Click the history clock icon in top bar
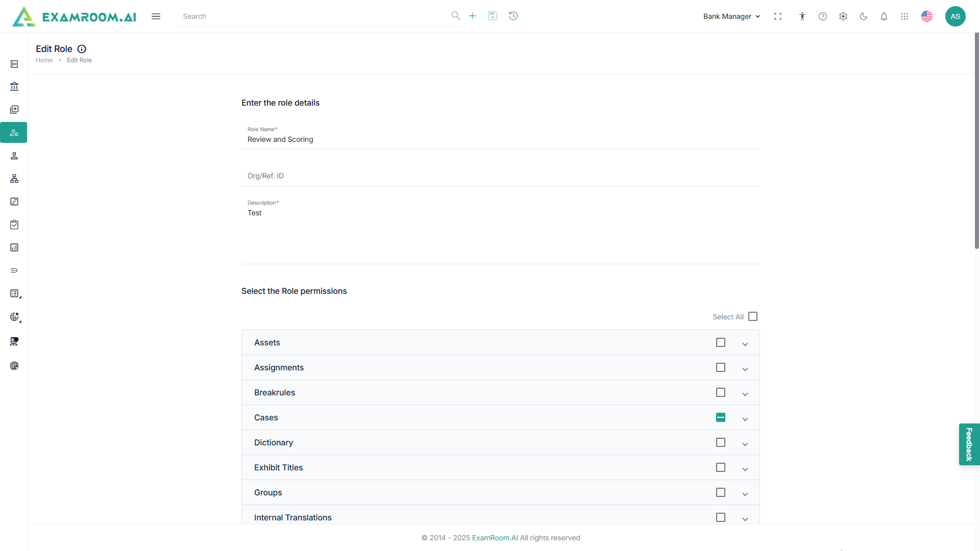980x551 pixels. pyautogui.click(x=513, y=16)
